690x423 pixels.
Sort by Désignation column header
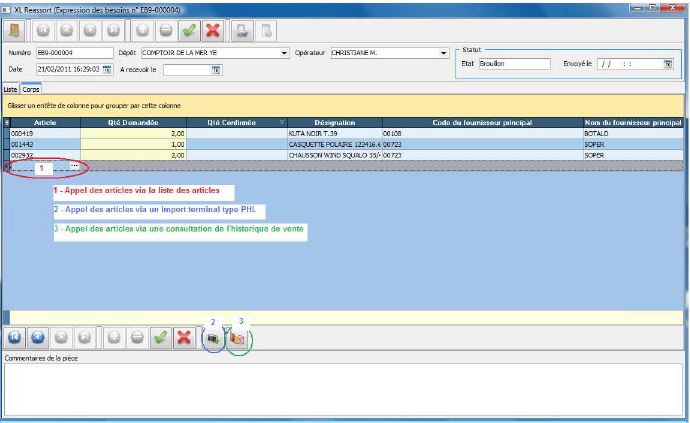[334, 122]
